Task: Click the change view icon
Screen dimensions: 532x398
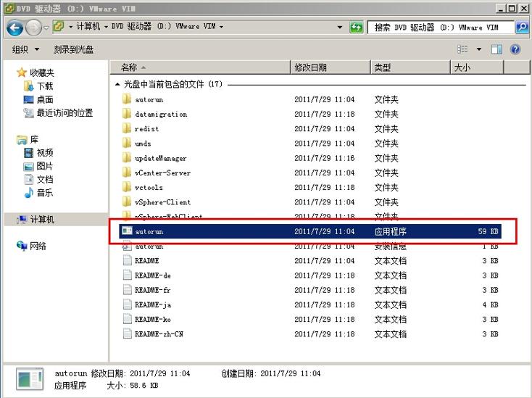Action: (462, 49)
